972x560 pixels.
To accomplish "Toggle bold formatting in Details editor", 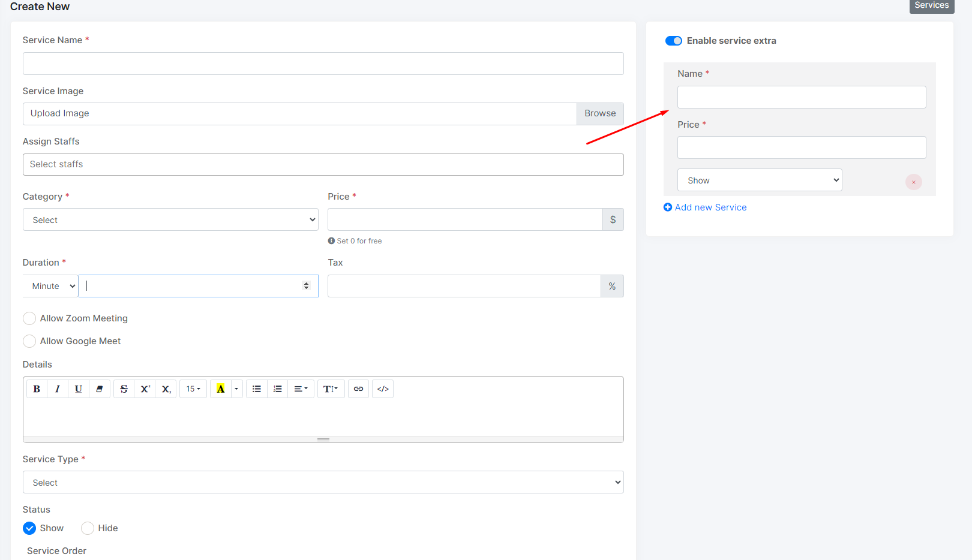I will click(37, 389).
